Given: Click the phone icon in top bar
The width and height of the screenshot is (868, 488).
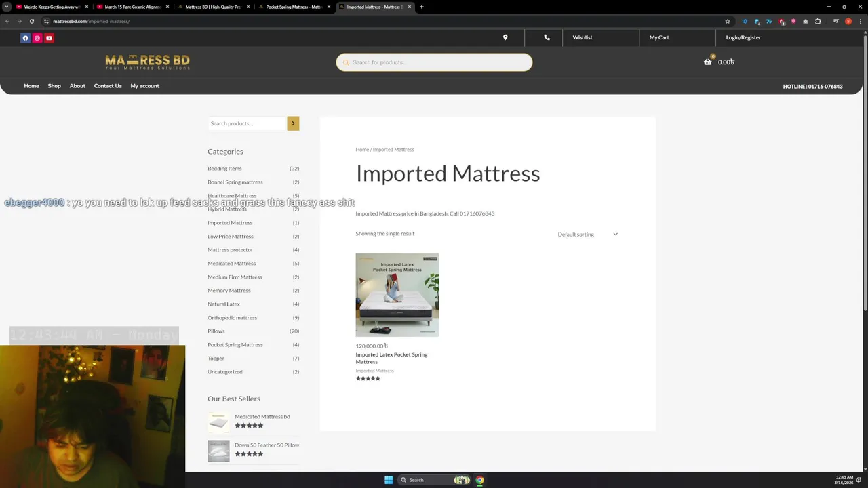Looking at the screenshot, I should (x=547, y=37).
